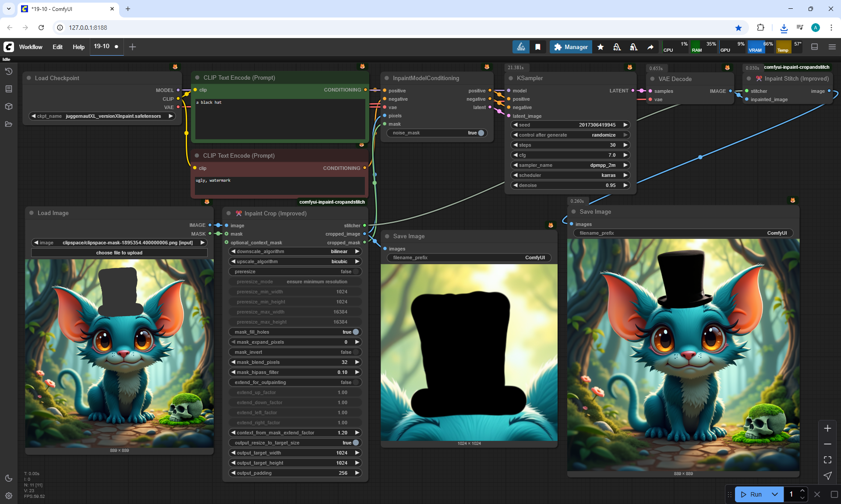Viewport: 841px width, 504px height.
Task: Toggle mask_fill_holes switch
Action: 355,332
